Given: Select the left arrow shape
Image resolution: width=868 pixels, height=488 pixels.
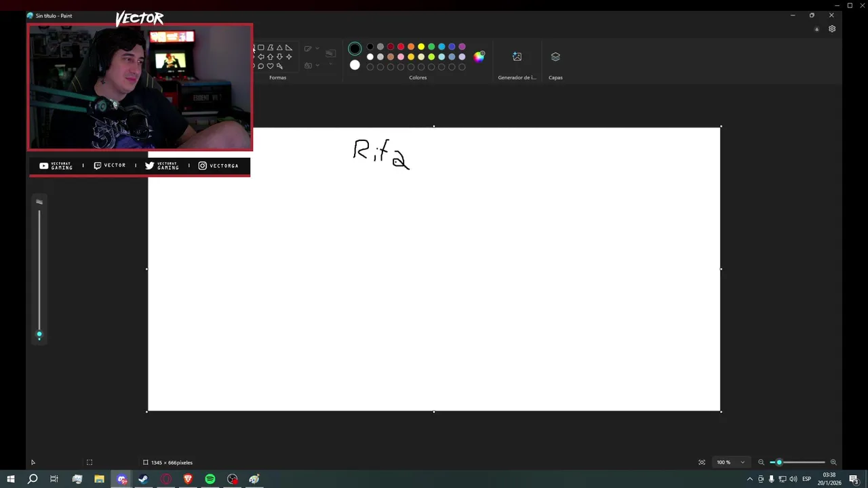Looking at the screenshot, I should [x=261, y=57].
